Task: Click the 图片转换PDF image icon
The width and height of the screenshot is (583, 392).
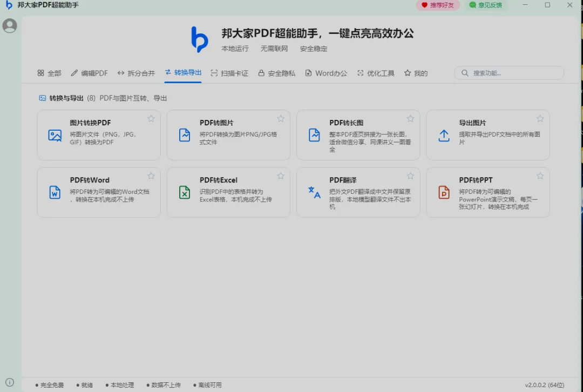Action: (55, 136)
